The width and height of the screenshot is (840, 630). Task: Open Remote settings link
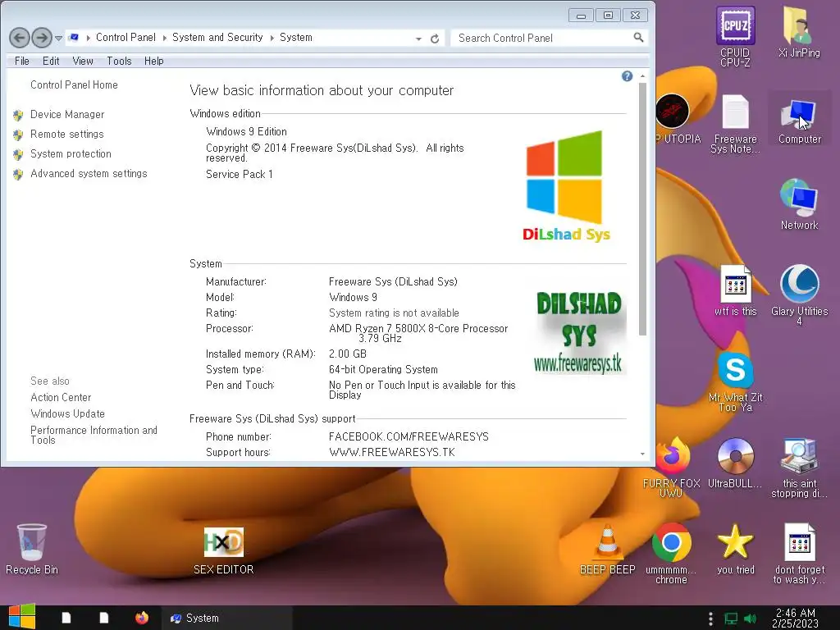click(67, 134)
